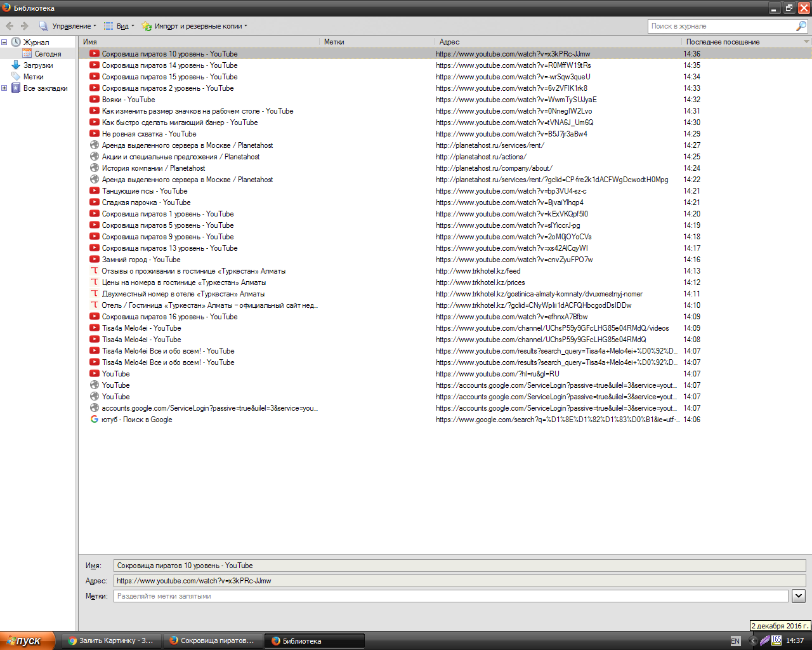Sort by the Имя column header
Image resolution: width=812 pixels, height=650 pixels.
[x=199, y=42]
